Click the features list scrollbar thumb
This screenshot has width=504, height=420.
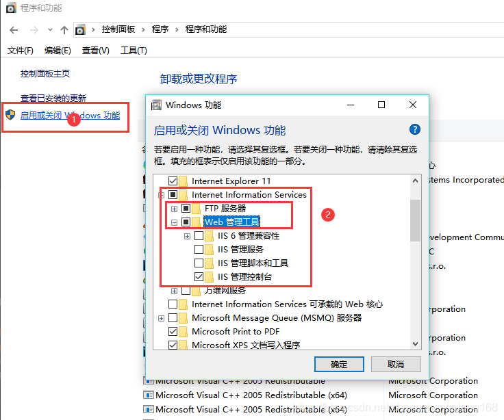(x=415, y=220)
